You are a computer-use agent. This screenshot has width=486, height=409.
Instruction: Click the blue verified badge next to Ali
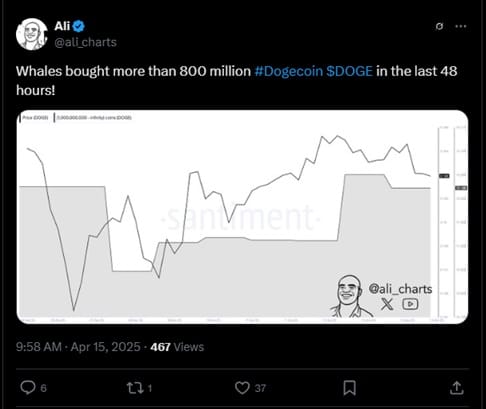click(79, 26)
